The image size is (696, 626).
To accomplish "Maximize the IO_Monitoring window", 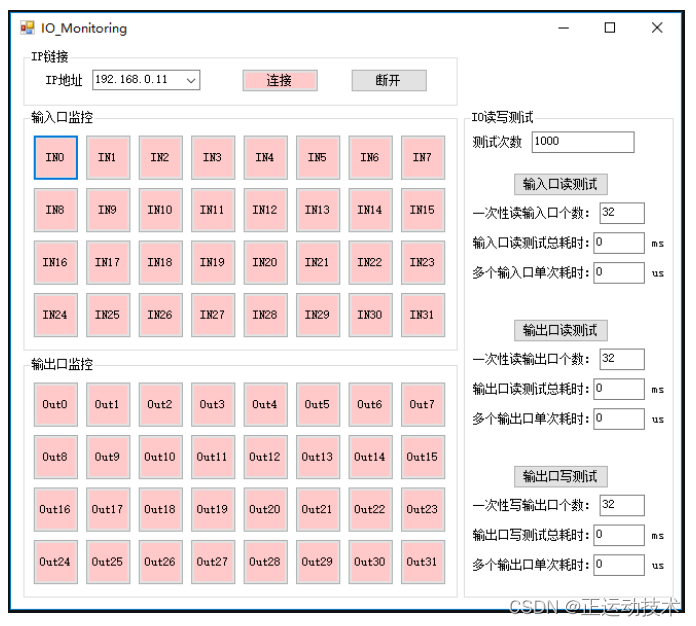I will [610, 28].
